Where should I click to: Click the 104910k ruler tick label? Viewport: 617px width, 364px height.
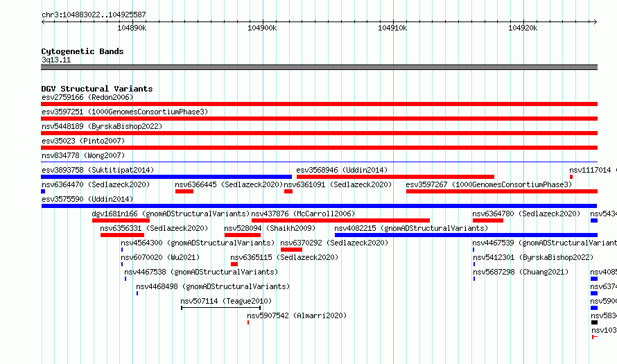392,28
